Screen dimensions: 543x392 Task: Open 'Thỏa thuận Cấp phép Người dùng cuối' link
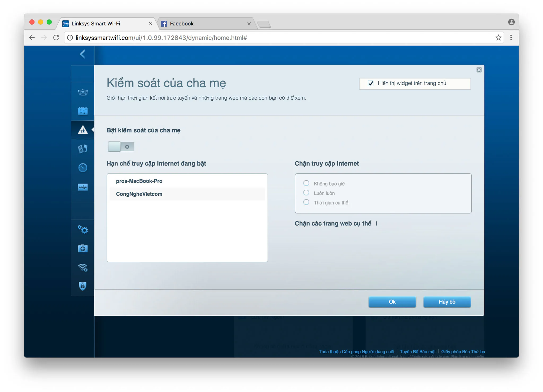356,351
